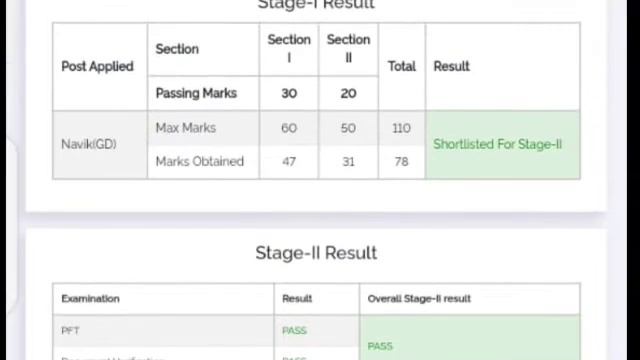Select the Shortlisted For Stage-II result cell

point(502,144)
